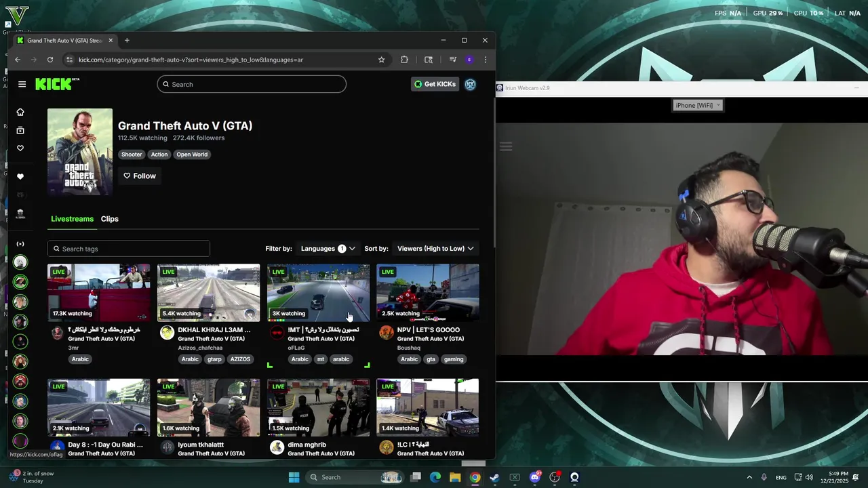Open volume control in system tray
This screenshot has width=868, height=488.
(809, 477)
